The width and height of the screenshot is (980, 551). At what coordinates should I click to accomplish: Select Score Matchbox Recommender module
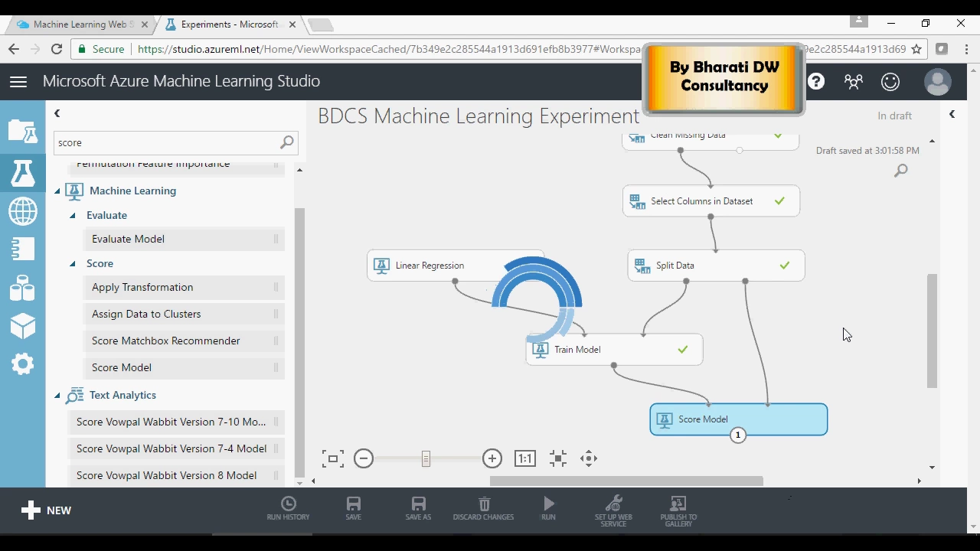[x=184, y=341]
